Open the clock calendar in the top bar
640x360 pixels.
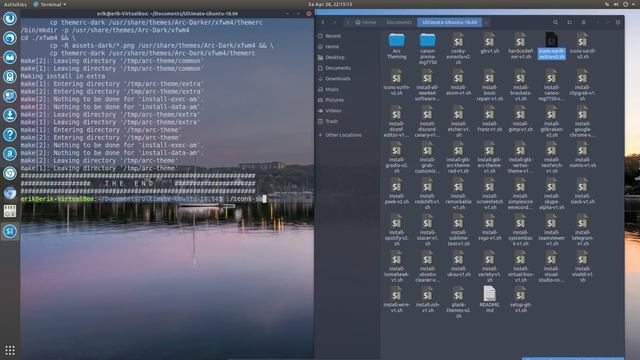pos(330,4)
